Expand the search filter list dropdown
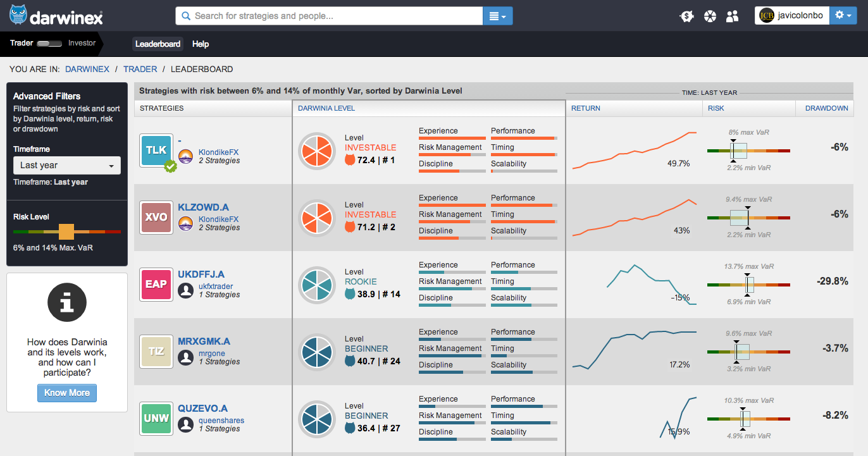 point(497,16)
